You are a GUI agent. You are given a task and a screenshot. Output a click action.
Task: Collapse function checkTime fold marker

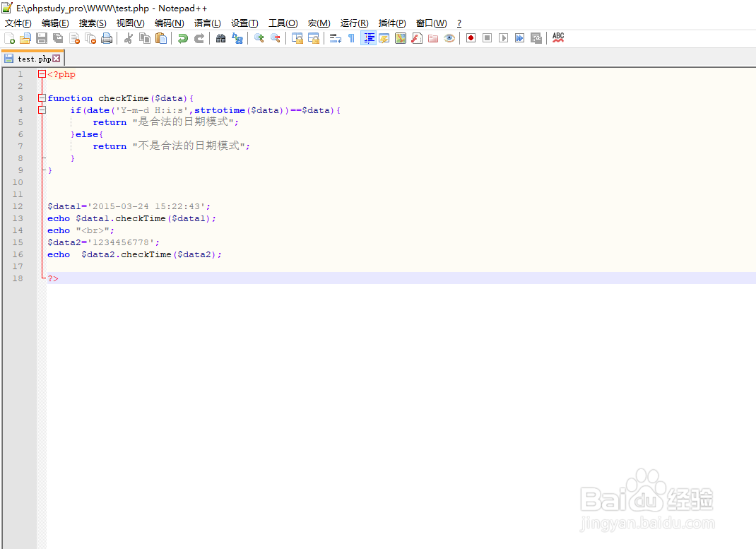point(42,98)
